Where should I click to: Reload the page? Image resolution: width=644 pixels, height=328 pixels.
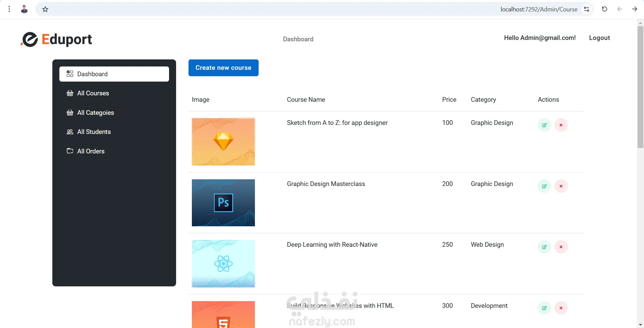(604, 9)
